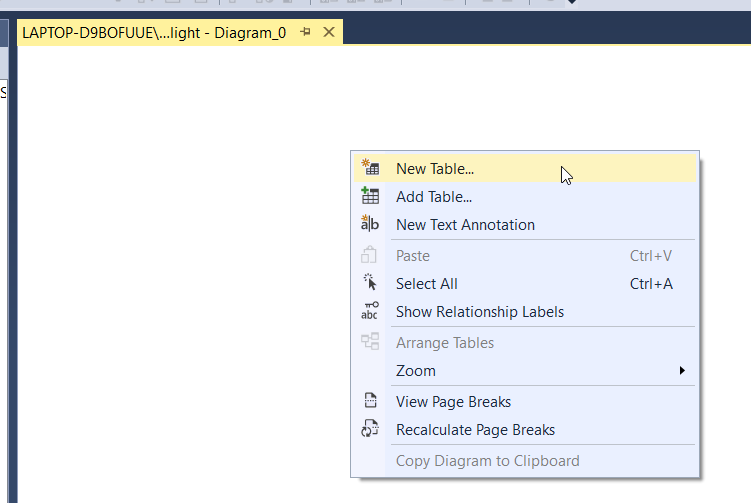Toggle Show Relationship Labels option
The image size is (751, 503).
click(480, 312)
